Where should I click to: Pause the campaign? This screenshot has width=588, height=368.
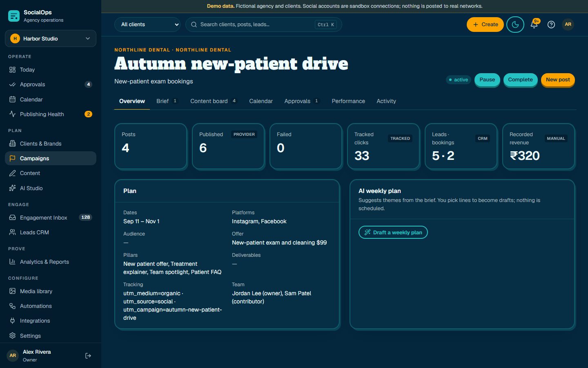coord(487,80)
